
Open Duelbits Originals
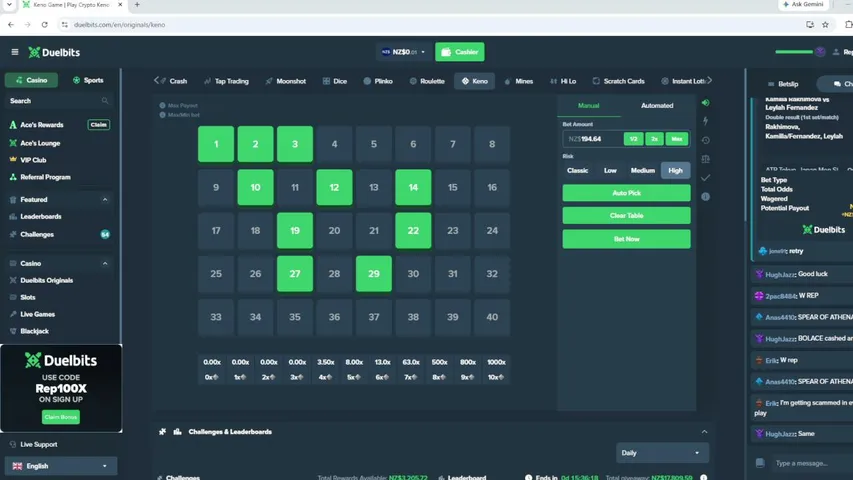point(46,280)
